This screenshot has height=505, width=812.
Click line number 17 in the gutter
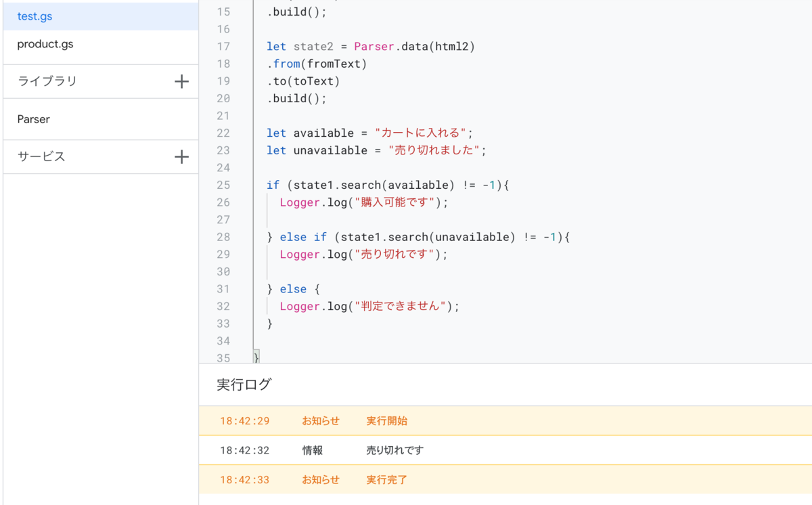[223, 47]
